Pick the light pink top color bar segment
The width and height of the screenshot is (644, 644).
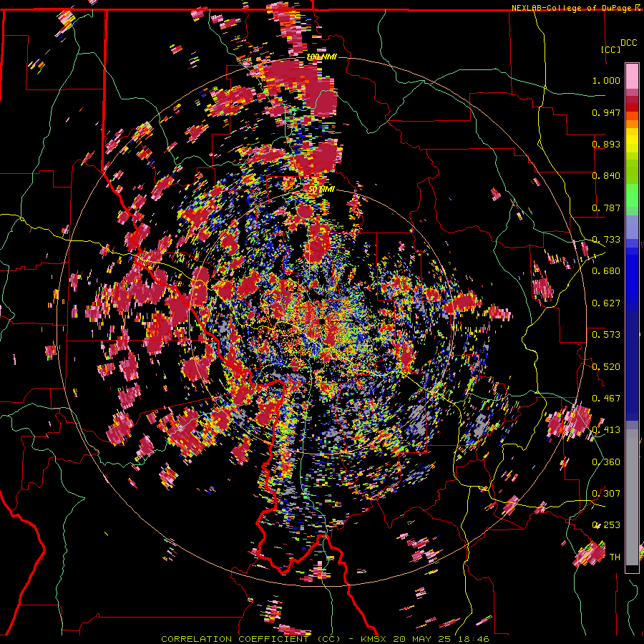coord(632,77)
